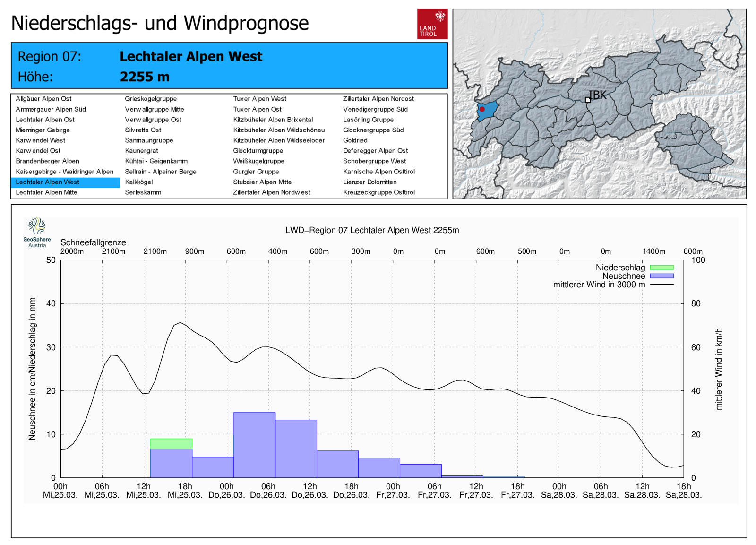Click the chart title LWD-Region 07
Image resolution: width=756 pixels, height=545 pixels.
372,230
